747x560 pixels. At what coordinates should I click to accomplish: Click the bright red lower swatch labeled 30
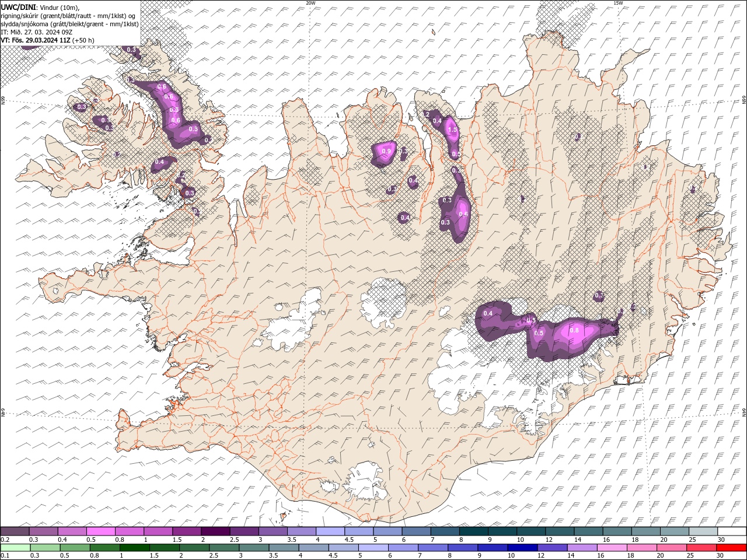[x=731, y=548]
